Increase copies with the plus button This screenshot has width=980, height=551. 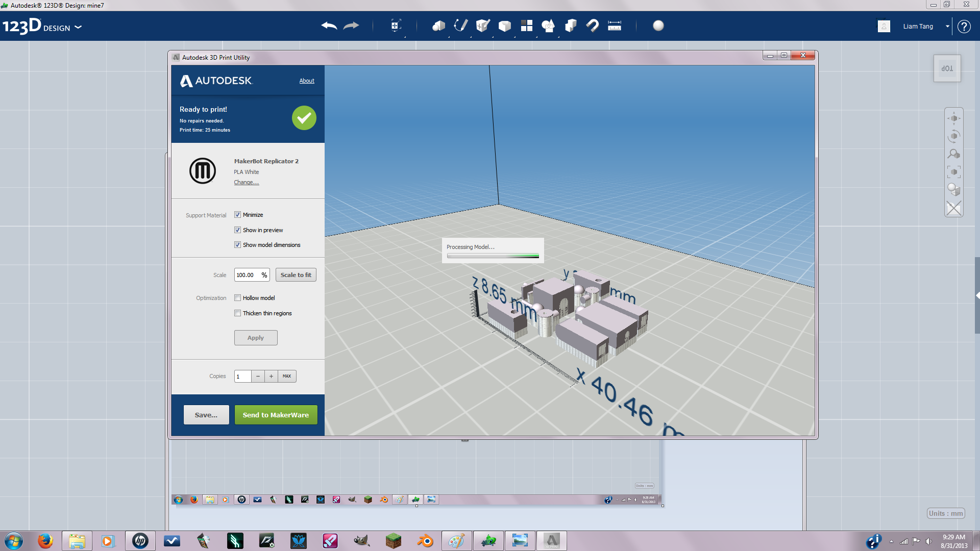pos(272,377)
